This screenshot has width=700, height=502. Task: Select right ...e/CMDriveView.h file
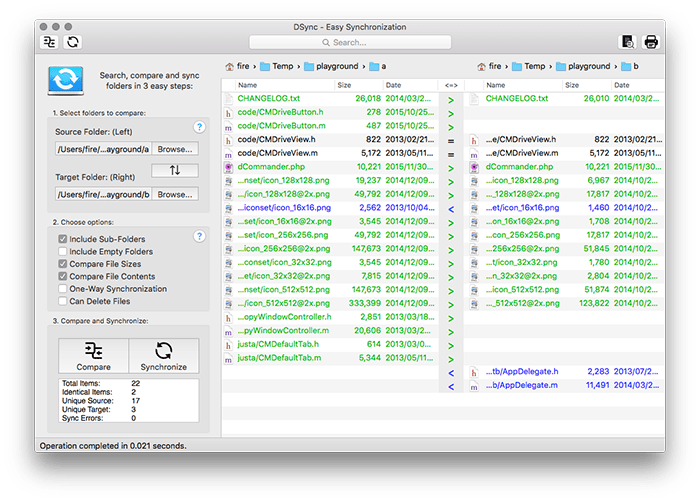coord(521,139)
